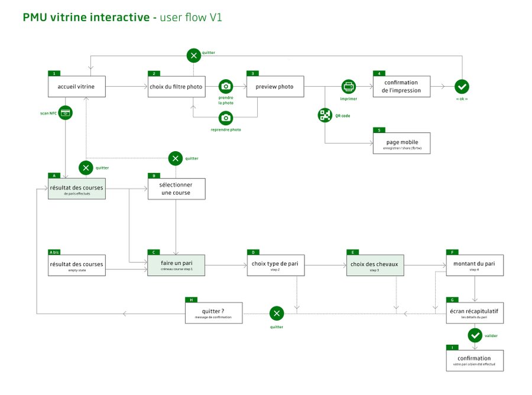Click the quitter X icon beside the quitter ? box
The image size is (532, 395).
tap(277, 313)
